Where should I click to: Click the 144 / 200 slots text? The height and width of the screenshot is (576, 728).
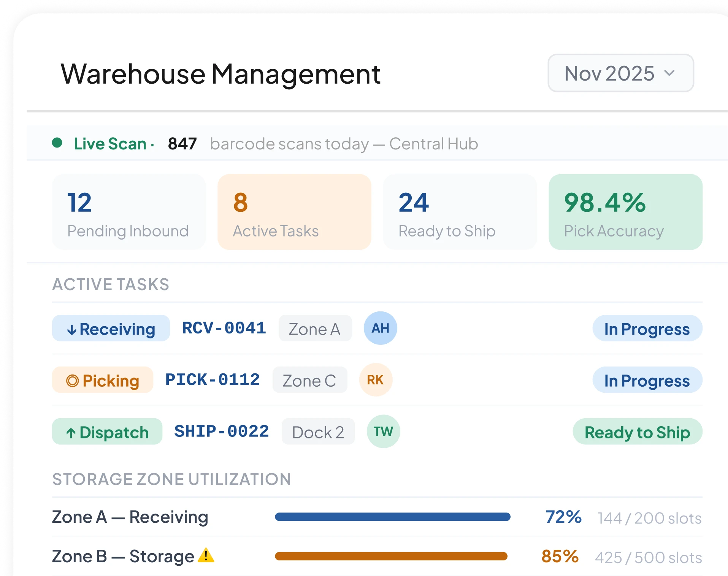pyautogui.click(x=650, y=518)
